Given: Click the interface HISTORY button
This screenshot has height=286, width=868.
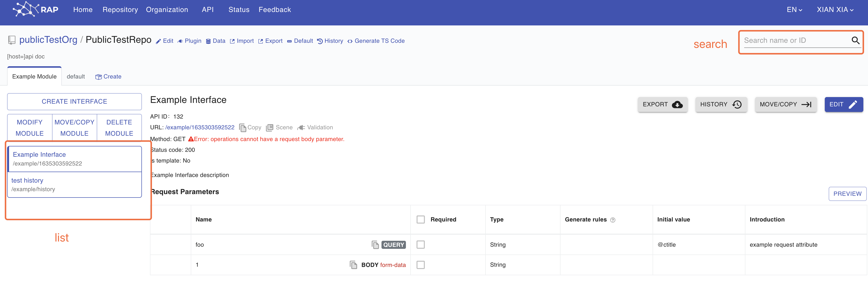Looking at the screenshot, I should pos(721,105).
